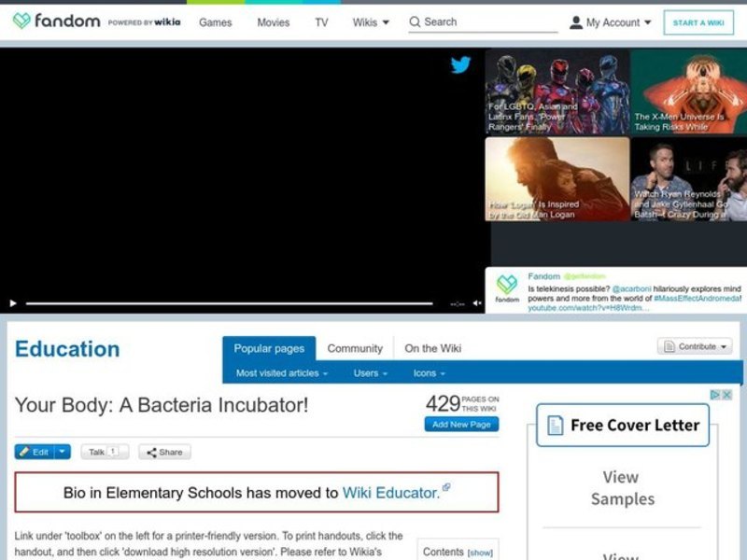Viewport: 747px width, 560px height.
Task: Select the Search magnifier icon
Action: (413, 21)
